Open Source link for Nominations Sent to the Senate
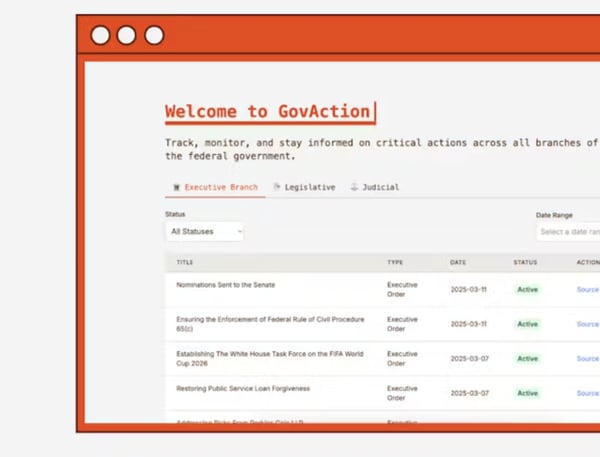Screen dimensions: 600x457 coord(587,290)
